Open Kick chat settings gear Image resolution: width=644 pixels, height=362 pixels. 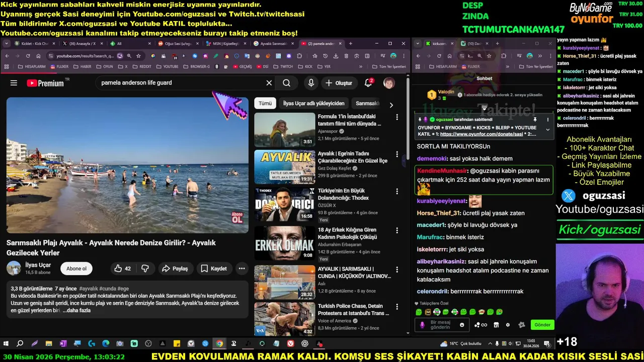point(508,325)
